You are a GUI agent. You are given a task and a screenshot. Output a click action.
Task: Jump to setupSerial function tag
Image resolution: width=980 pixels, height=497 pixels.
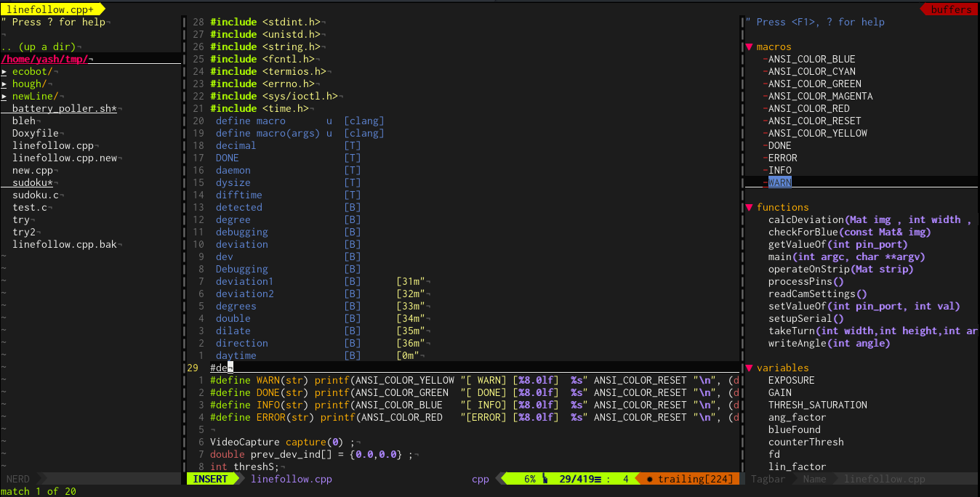pyautogui.click(x=806, y=318)
